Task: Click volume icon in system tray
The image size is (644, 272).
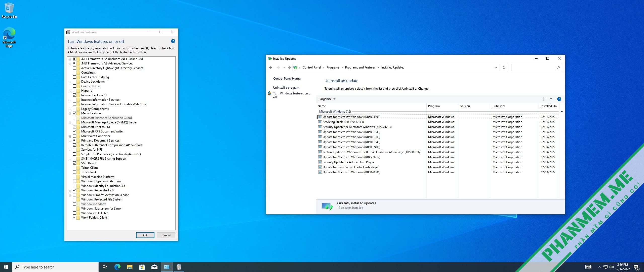Action: [x=612, y=267]
